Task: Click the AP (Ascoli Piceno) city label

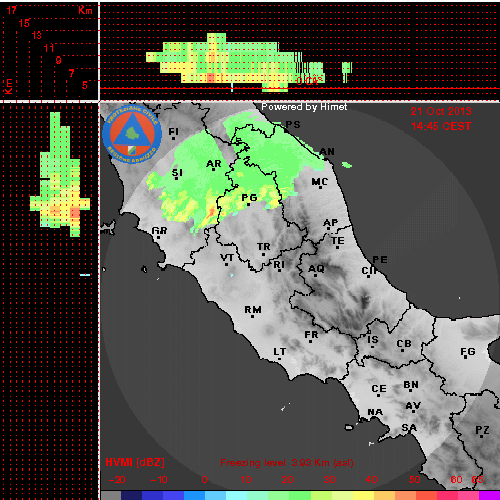Action: (331, 223)
